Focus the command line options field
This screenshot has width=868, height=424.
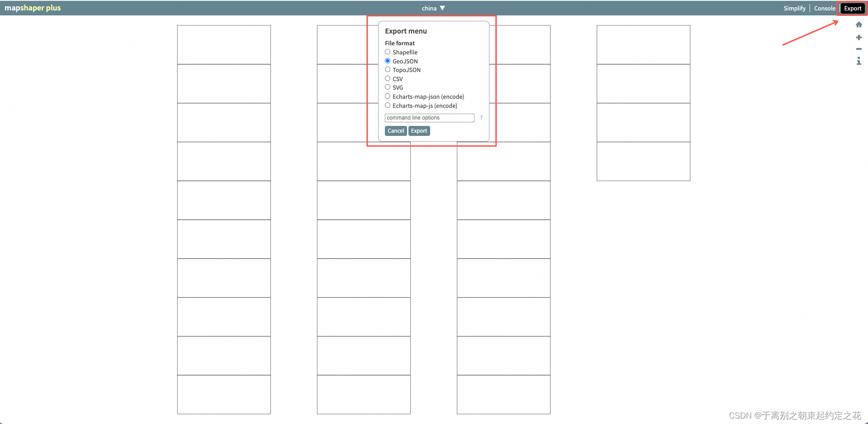(429, 118)
